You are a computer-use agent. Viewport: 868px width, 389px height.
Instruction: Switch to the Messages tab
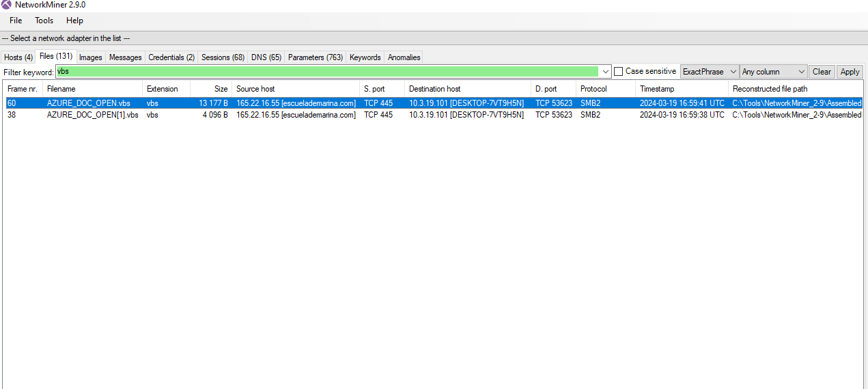126,57
